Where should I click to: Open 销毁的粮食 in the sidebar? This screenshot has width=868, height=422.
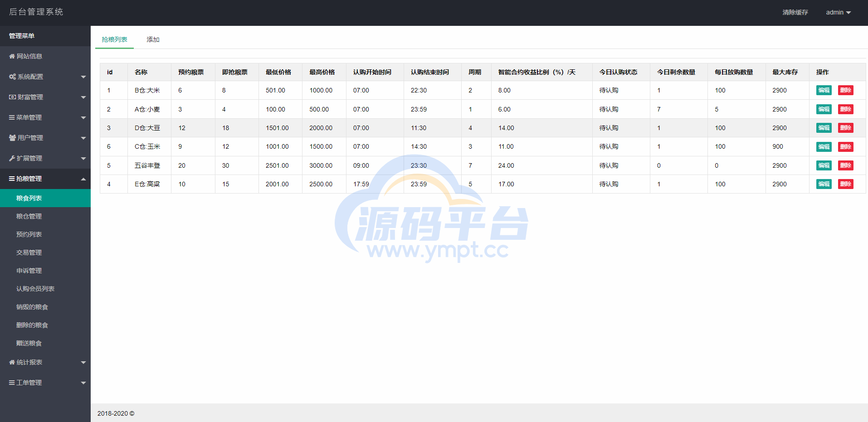[x=45, y=307]
